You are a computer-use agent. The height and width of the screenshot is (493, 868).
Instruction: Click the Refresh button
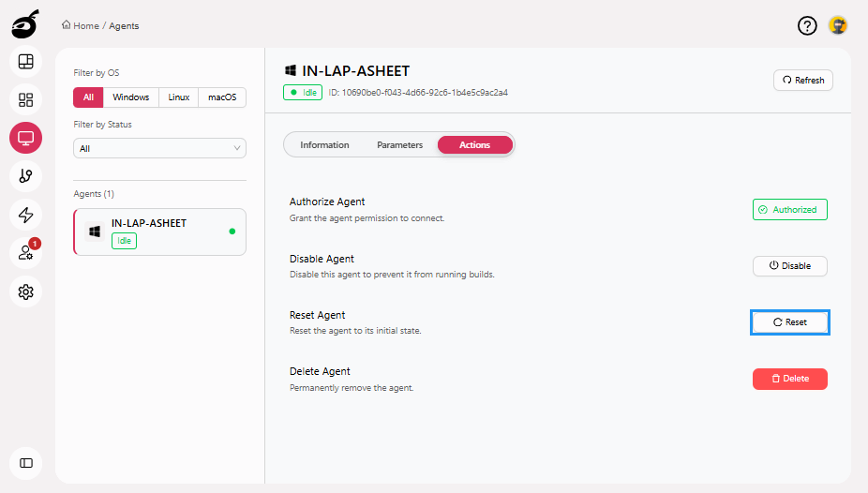pos(803,81)
